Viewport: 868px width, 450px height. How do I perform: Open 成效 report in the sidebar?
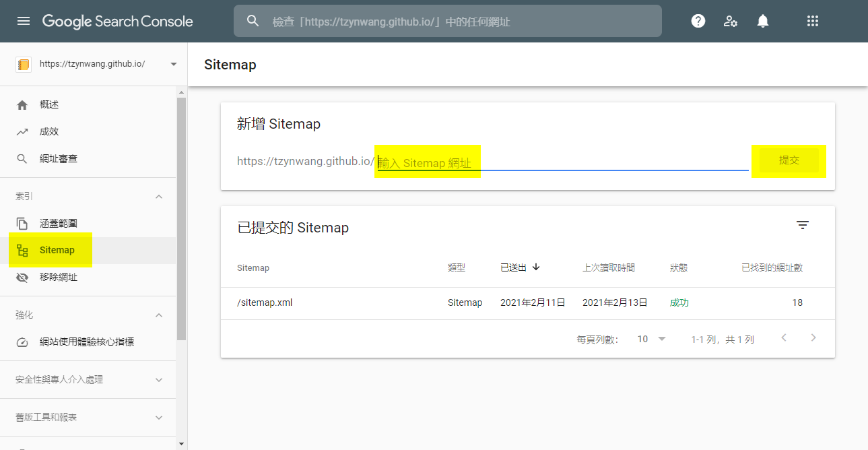[x=88, y=132]
